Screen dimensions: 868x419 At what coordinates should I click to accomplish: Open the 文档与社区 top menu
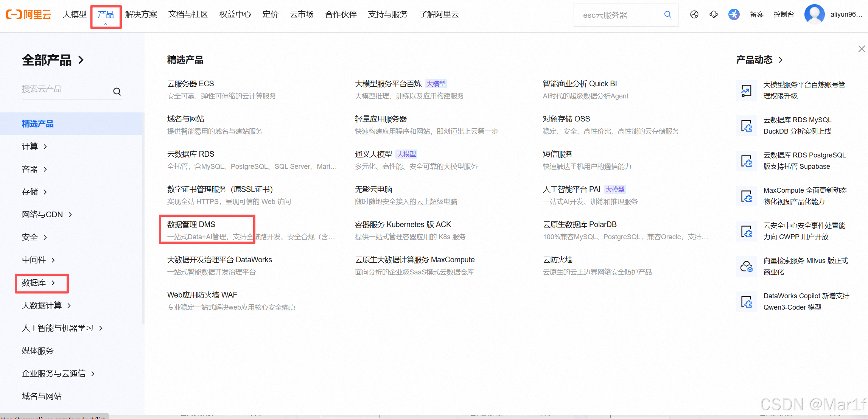pyautogui.click(x=188, y=14)
